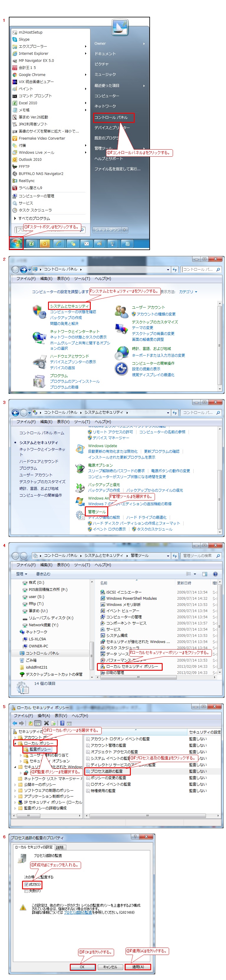Viewport: 226px width, 980px height.
Task: Check the 失敗(F) checkbox
Action: 26,890
